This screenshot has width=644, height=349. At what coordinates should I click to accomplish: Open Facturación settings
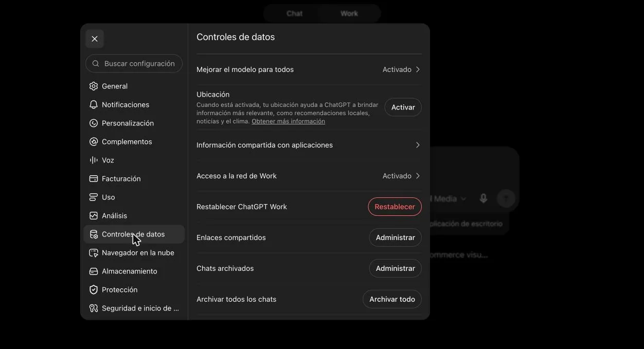tap(134, 179)
